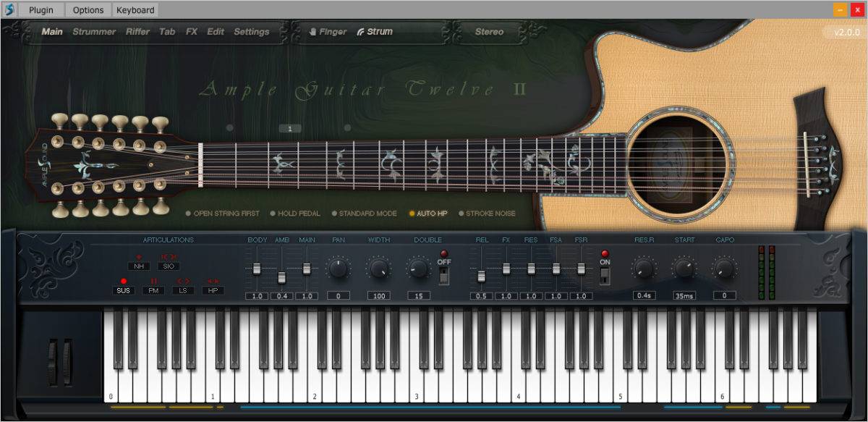The image size is (868, 422).
Task: Open the Plugin menu
Action: [41, 10]
